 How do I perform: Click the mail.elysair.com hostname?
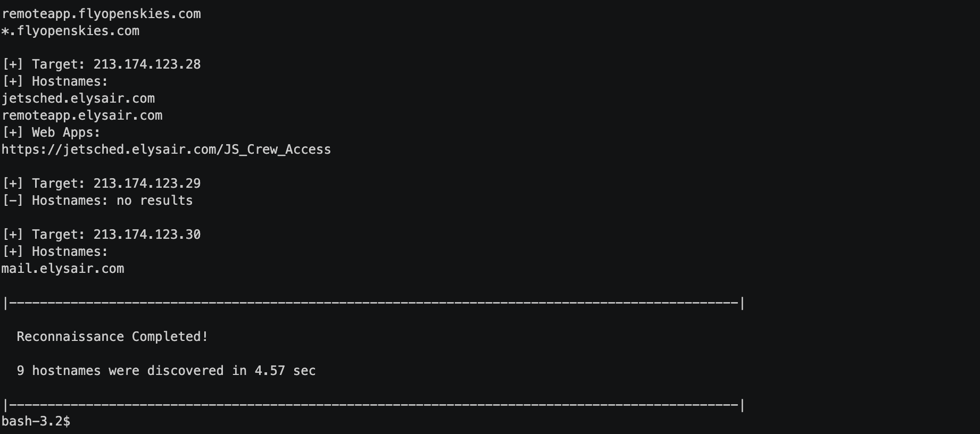coord(63,269)
